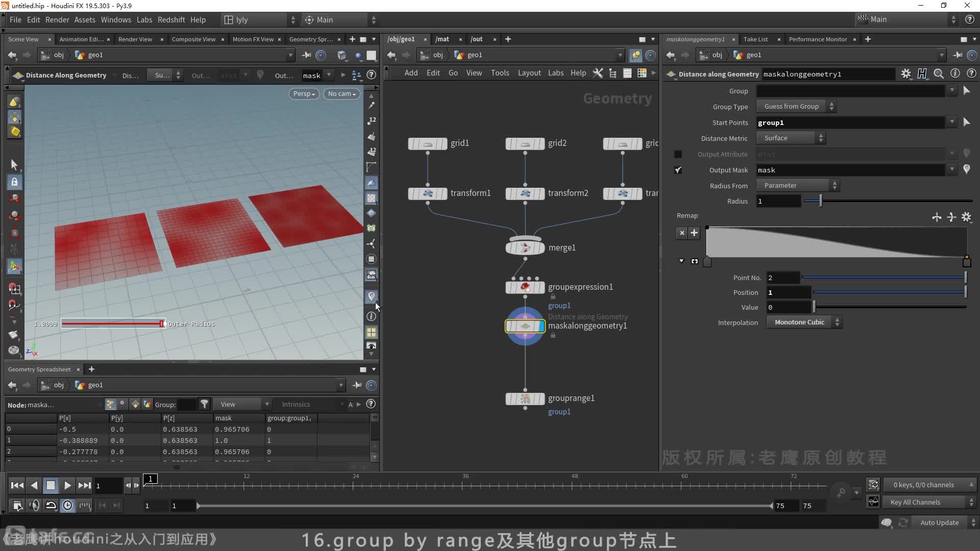The height and width of the screenshot is (551, 980).
Task: Click the Start Points input field
Action: click(851, 123)
